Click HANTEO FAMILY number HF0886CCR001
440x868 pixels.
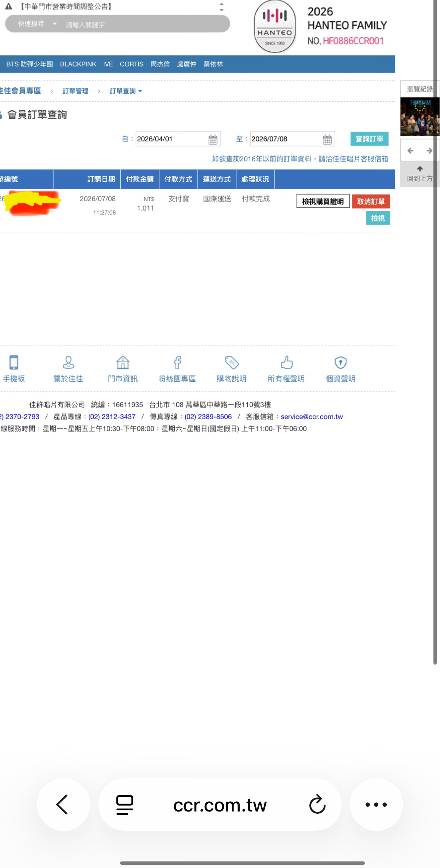(353, 41)
